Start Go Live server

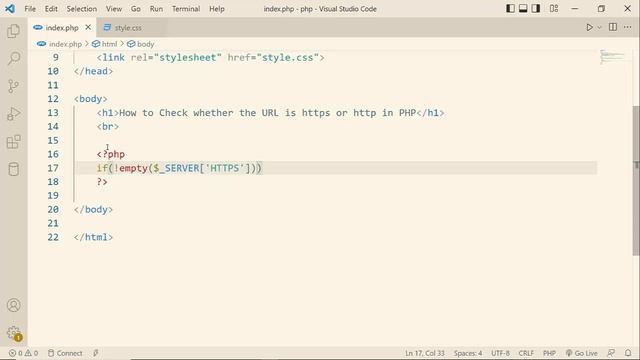581,353
